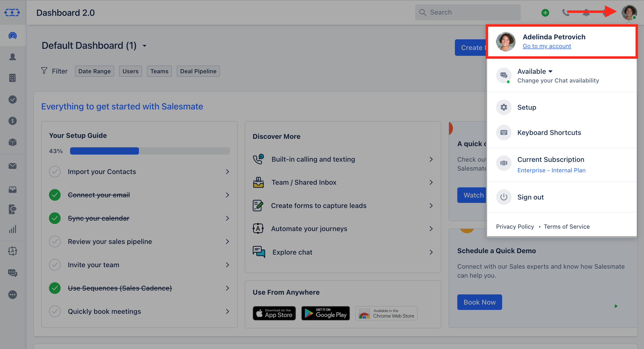Click the Current Subscription icon
Viewport: 644px width, 349px height.
pos(504,163)
